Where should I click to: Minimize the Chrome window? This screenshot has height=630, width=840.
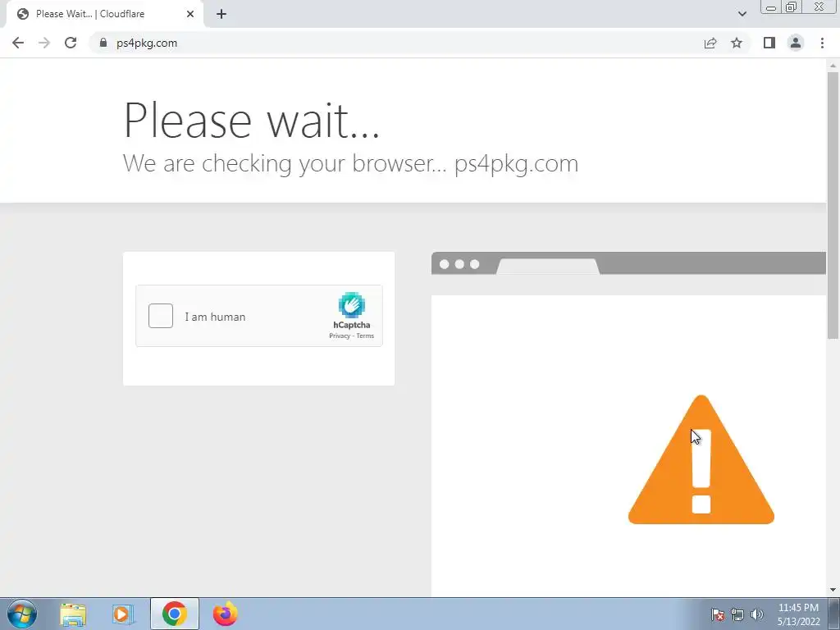(771, 7)
